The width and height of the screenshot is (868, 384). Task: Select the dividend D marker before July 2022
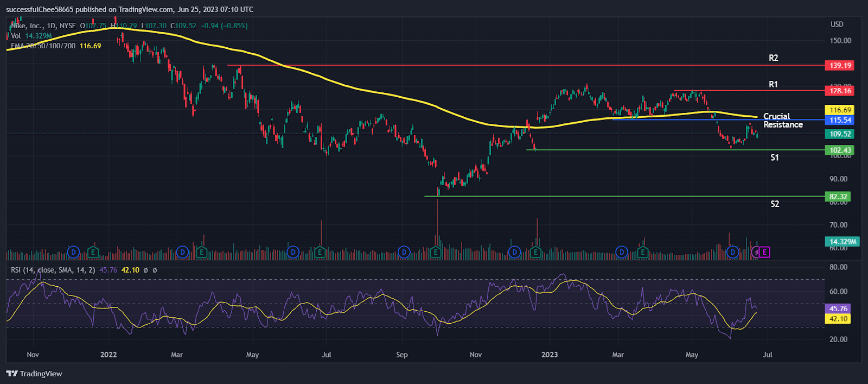[293, 252]
